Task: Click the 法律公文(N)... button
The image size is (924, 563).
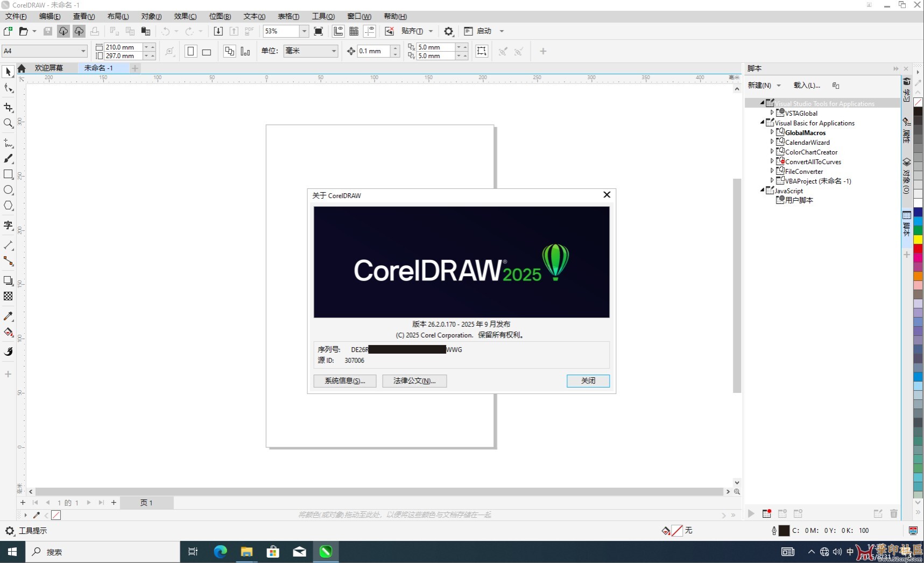Action: tap(414, 381)
